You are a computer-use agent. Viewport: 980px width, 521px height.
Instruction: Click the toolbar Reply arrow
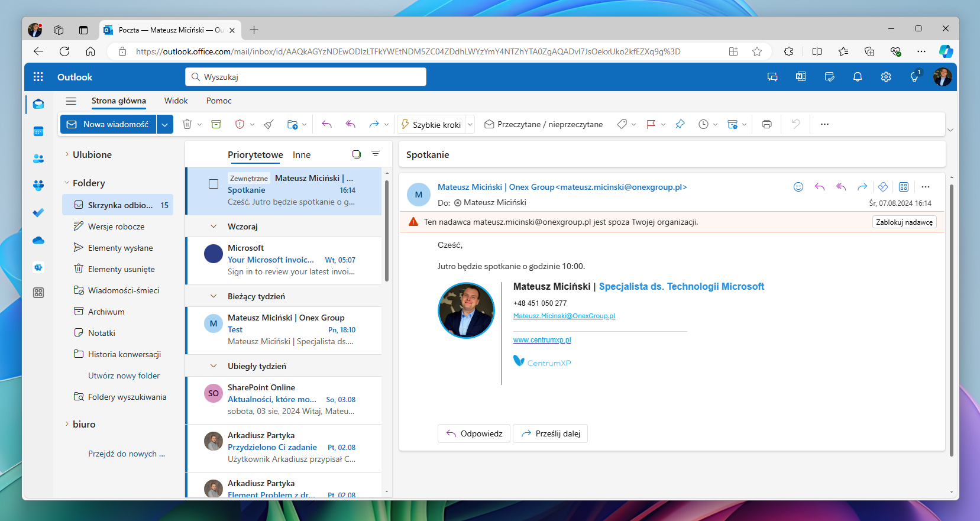click(x=326, y=124)
